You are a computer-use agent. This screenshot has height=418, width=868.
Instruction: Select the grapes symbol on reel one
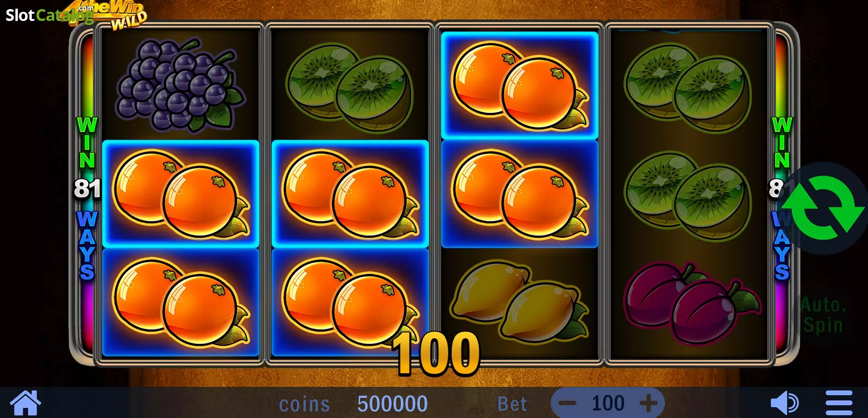(x=181, y=84)
